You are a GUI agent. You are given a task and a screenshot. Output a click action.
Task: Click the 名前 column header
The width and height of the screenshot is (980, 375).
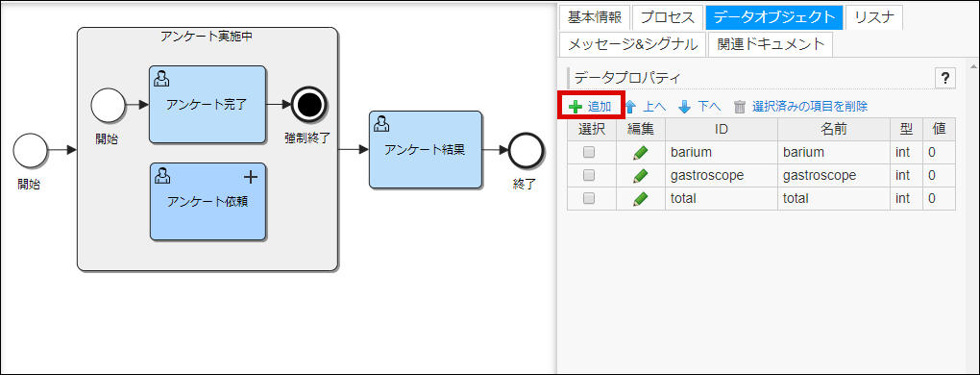click(834, 130)
